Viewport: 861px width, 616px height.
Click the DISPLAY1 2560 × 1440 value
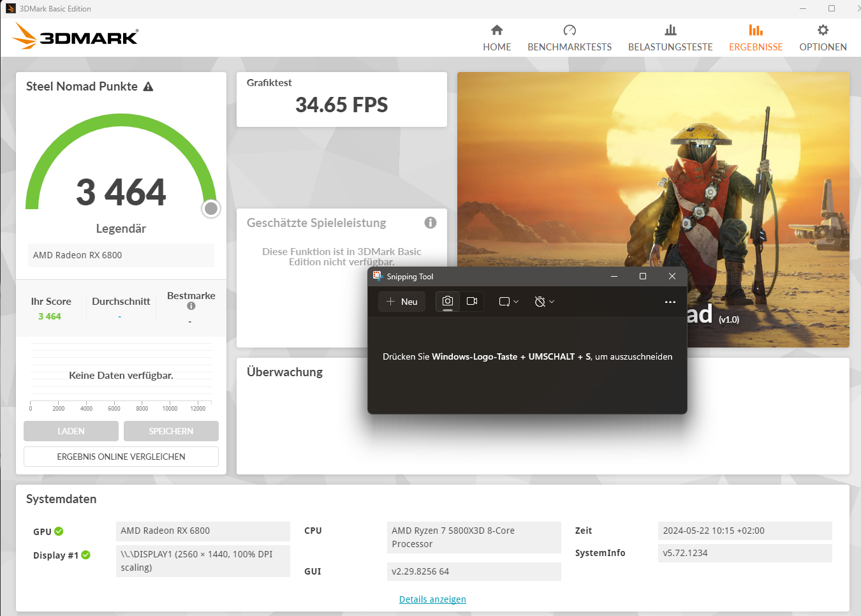click(203, 561)
